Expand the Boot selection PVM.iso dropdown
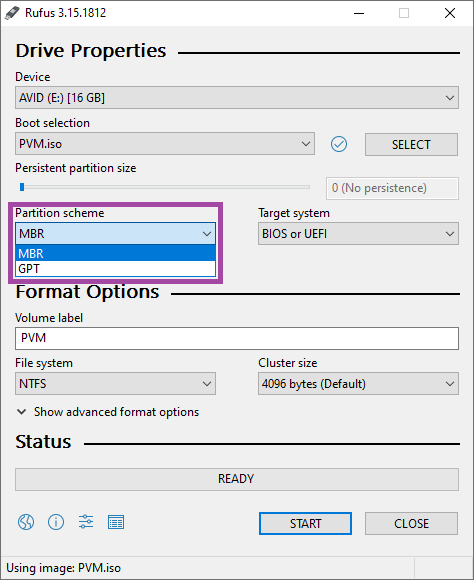 (x=165, y=144)
